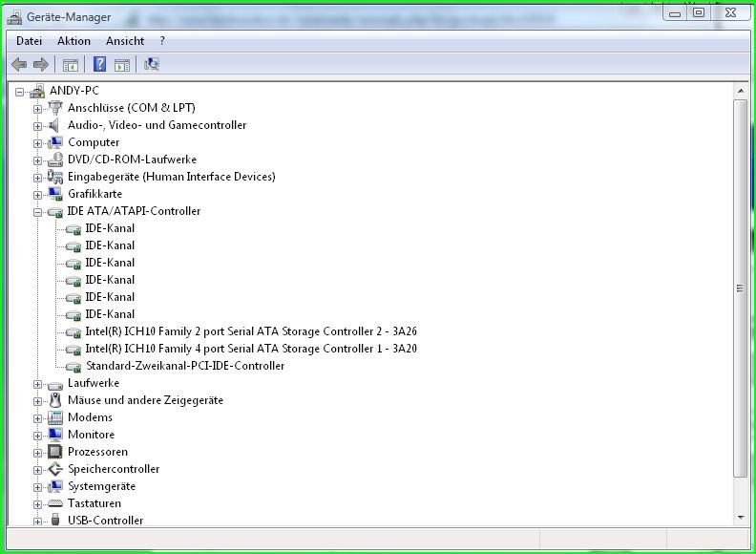Image resolution: width=756 pixels, height=554 pixels.
Task: Expand Audio-, Video- und Gamecontroller node
Action: [x=37, y=126]
